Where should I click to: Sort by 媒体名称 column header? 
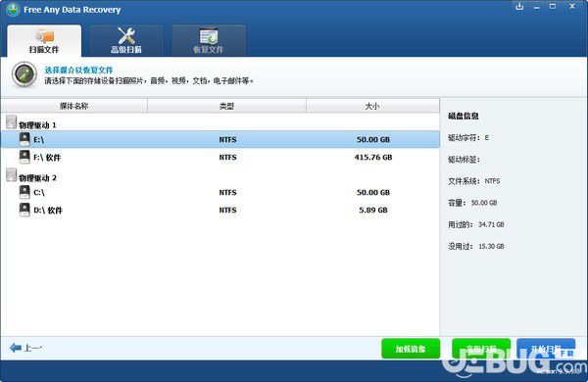coord(74,106)
